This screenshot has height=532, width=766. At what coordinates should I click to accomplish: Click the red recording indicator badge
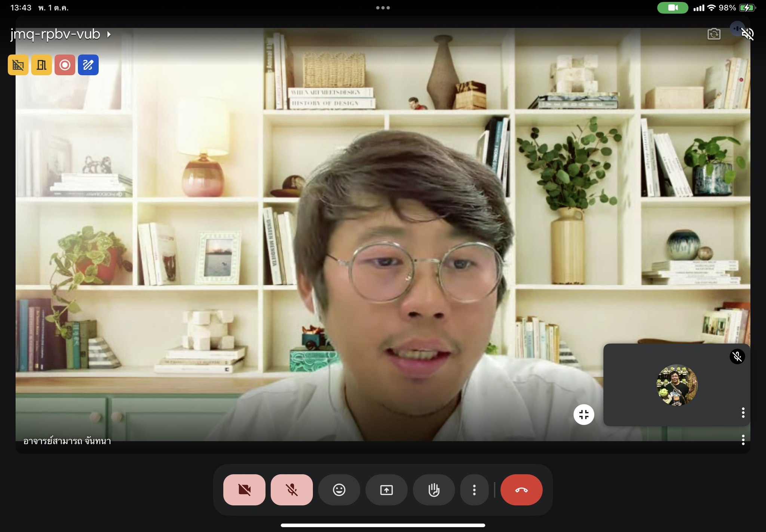65,65
